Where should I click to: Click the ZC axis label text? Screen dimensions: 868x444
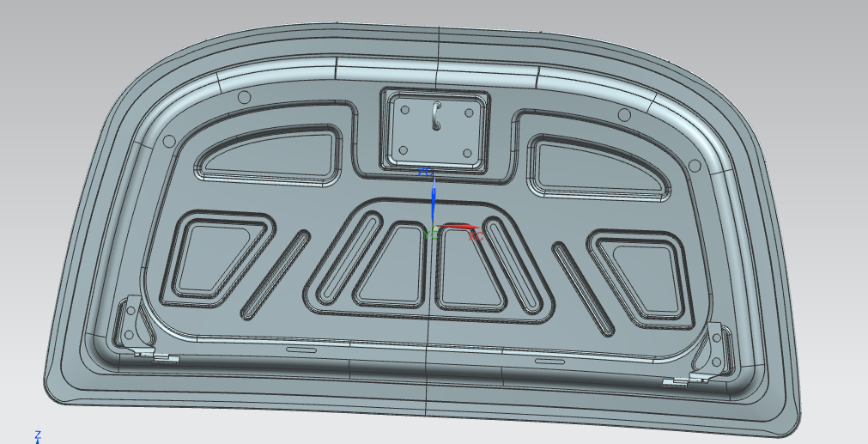[425, 173]
